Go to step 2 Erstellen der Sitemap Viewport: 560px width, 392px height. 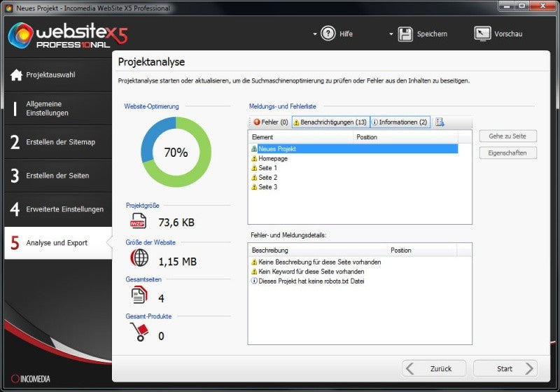pyautogui.click(x=58, y=141)
